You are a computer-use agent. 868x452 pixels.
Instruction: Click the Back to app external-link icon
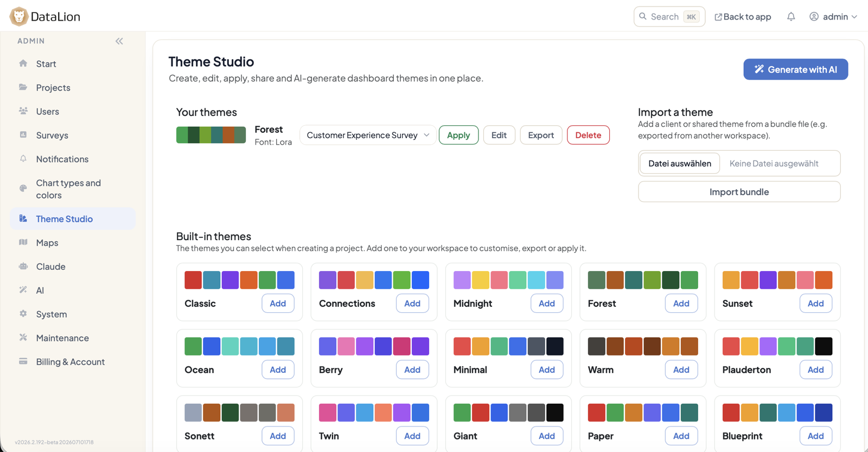[x=718, y=17]
